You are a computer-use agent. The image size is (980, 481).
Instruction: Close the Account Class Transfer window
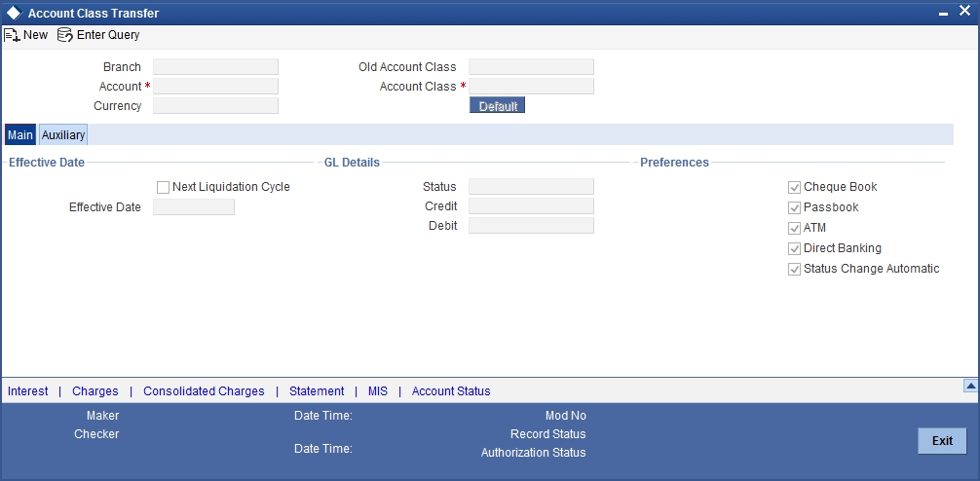pyautogui.click(x=965, y=12)
